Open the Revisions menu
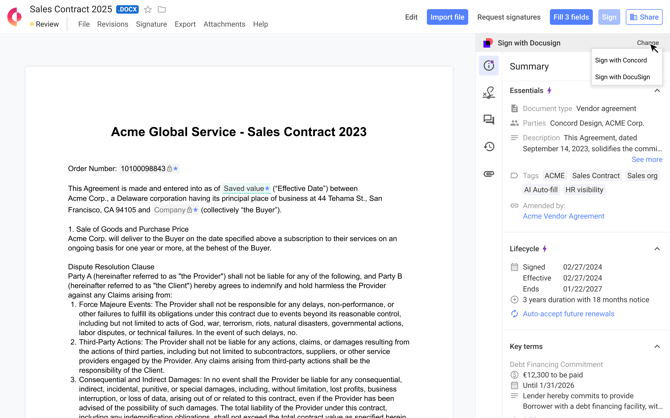This screenshot has width=670, height=418. 112,24
